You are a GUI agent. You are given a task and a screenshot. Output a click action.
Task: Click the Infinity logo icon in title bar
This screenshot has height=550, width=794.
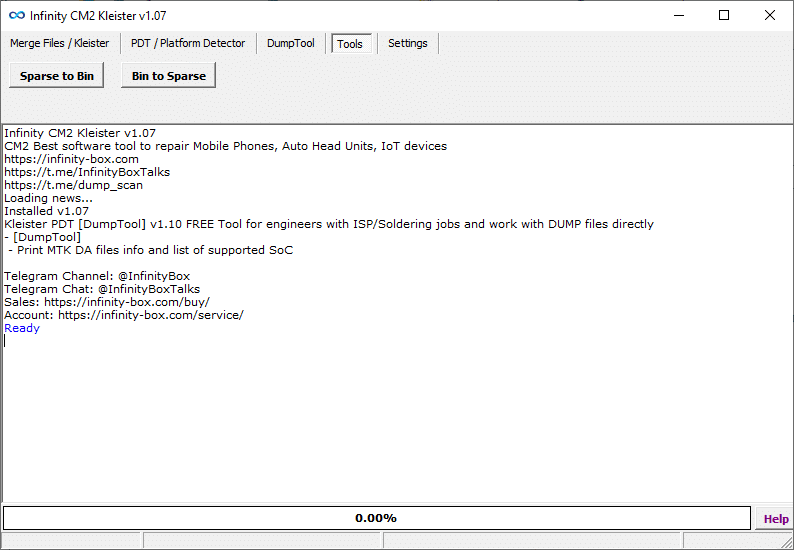pyautogui.click(x=17, y=16)
